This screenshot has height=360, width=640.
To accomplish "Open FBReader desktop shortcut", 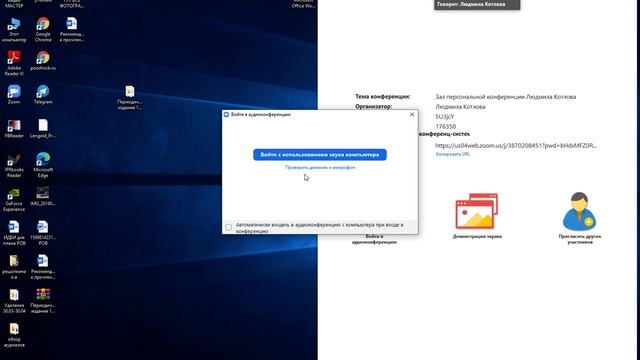I will [14, 129].
